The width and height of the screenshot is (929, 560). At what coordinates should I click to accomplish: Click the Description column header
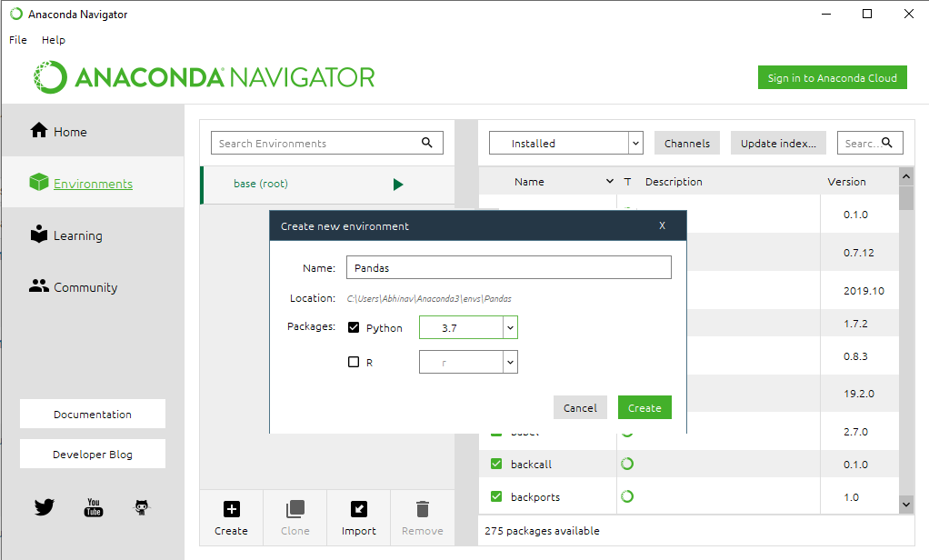(674, 181)
